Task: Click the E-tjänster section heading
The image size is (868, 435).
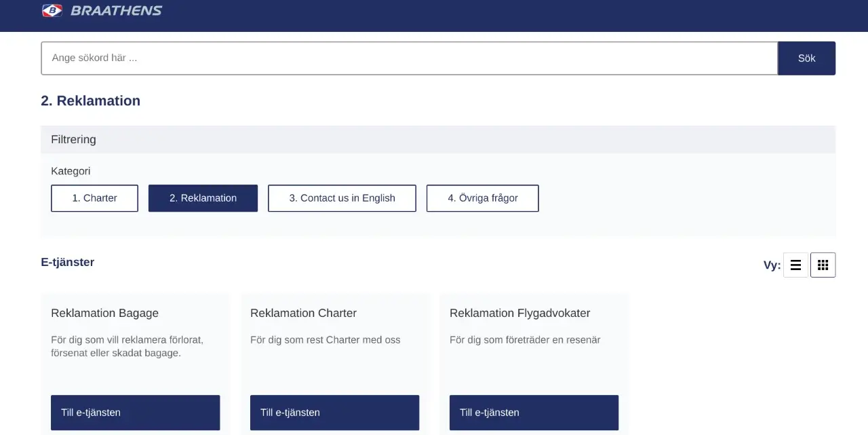Action: [67, 262]
